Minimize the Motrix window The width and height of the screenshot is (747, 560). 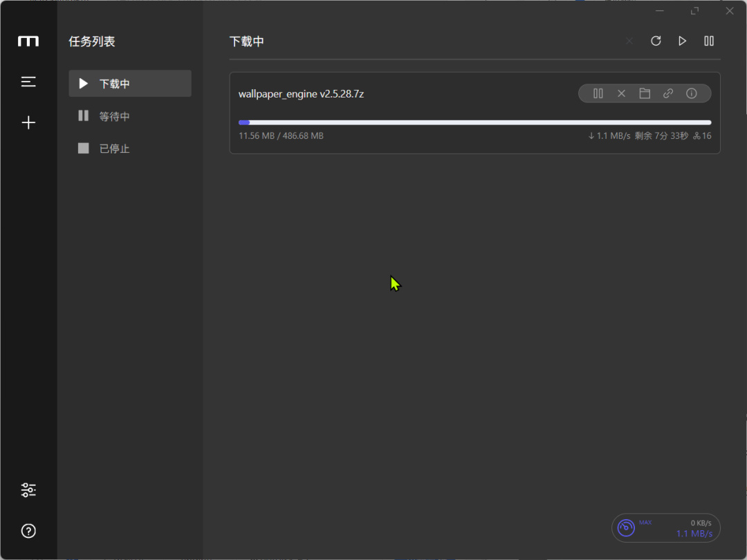click(660, 10)
